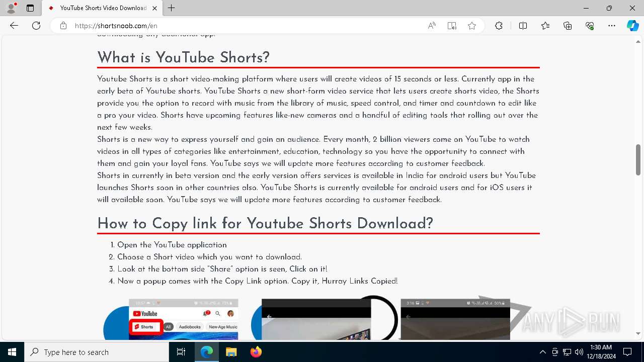
Task: Click the page vertical scrollbar thumb
Action: tap(638, 160)
